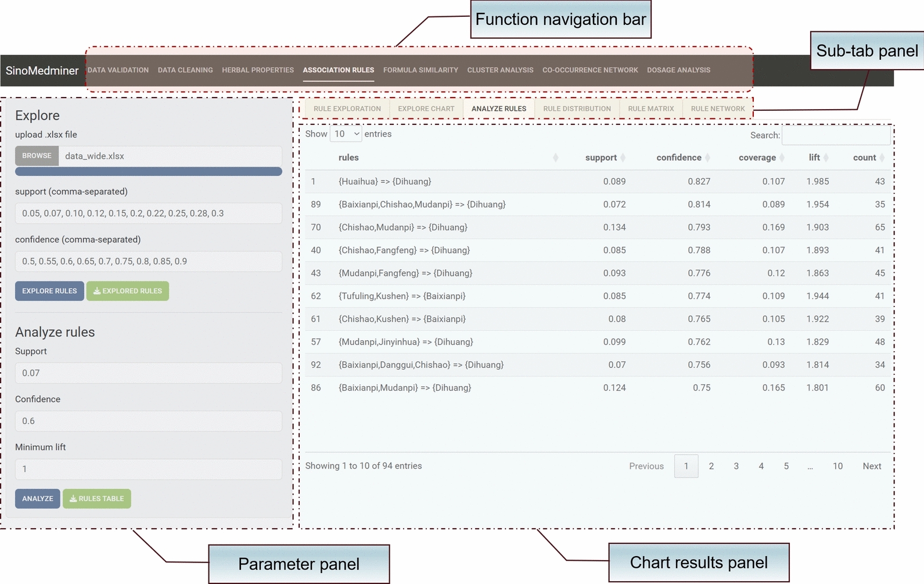The height and width of the screenshot is (584, 924).
Task: Open the Explore Chart sub-tab
Action: click(426, 109)
